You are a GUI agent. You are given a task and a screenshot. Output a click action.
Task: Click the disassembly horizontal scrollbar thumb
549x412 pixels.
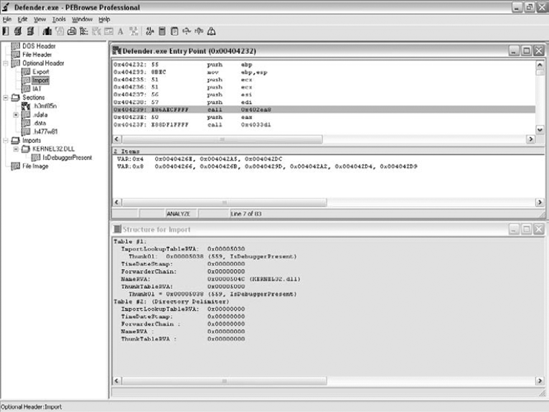point(222,139)
